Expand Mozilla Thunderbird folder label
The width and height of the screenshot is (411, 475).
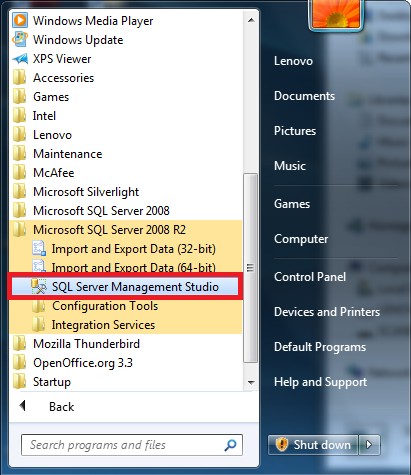pyautogui.click(x=86, y=344)
